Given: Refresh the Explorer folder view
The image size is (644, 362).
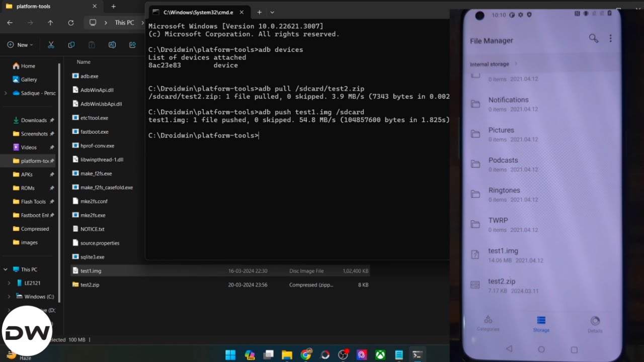Looking at the screenshot, I should [71, 23].
